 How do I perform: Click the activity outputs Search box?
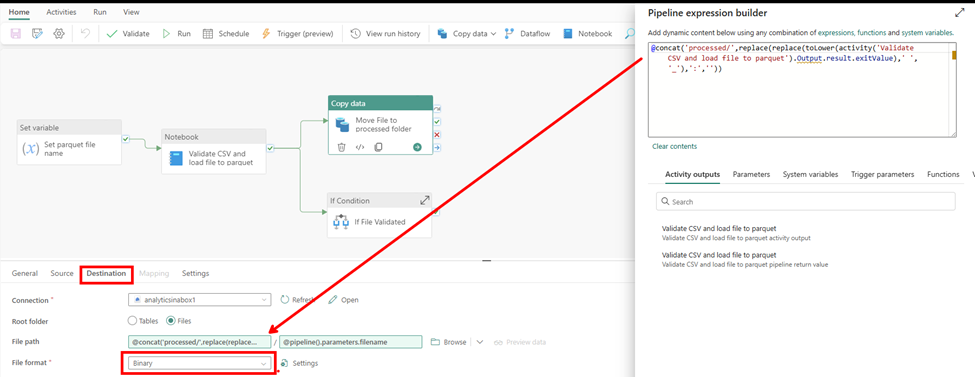click(x=806, y=202)
